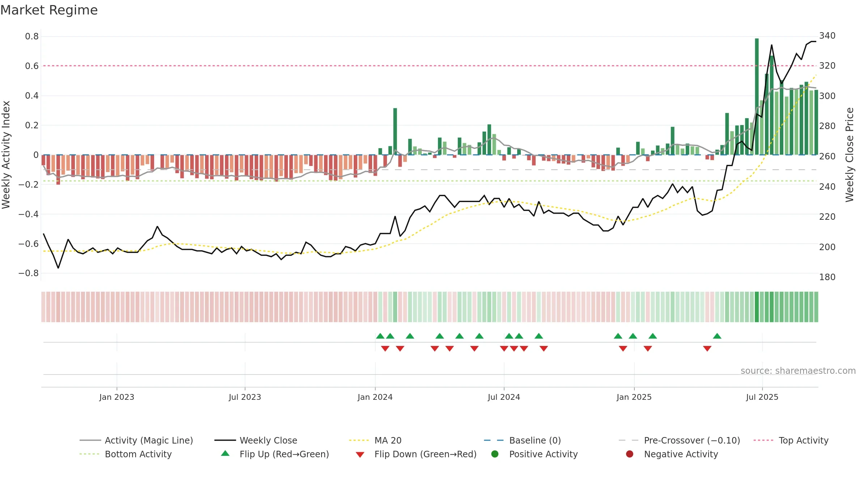Click the Jul 2024 x-axis label

(x=504, y=397)
